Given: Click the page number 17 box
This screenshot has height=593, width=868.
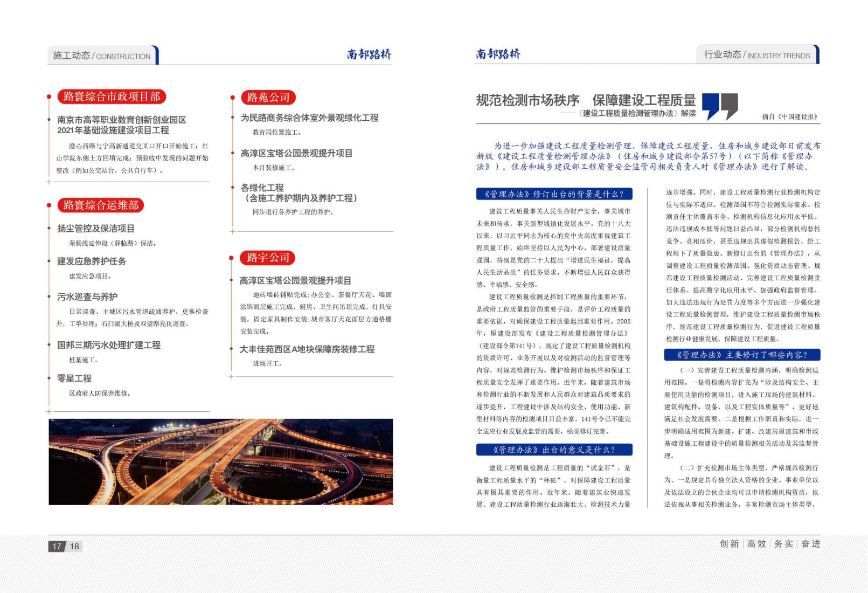Looking at the screenshot, I should [x=57, y=546].
